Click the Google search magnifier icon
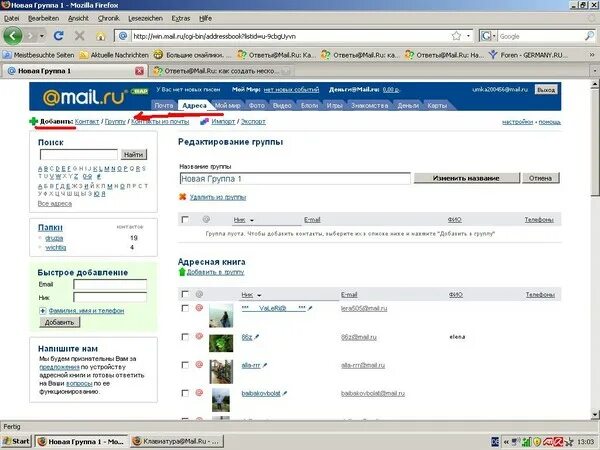The image size is (600, 450). (x=589, y=36)
